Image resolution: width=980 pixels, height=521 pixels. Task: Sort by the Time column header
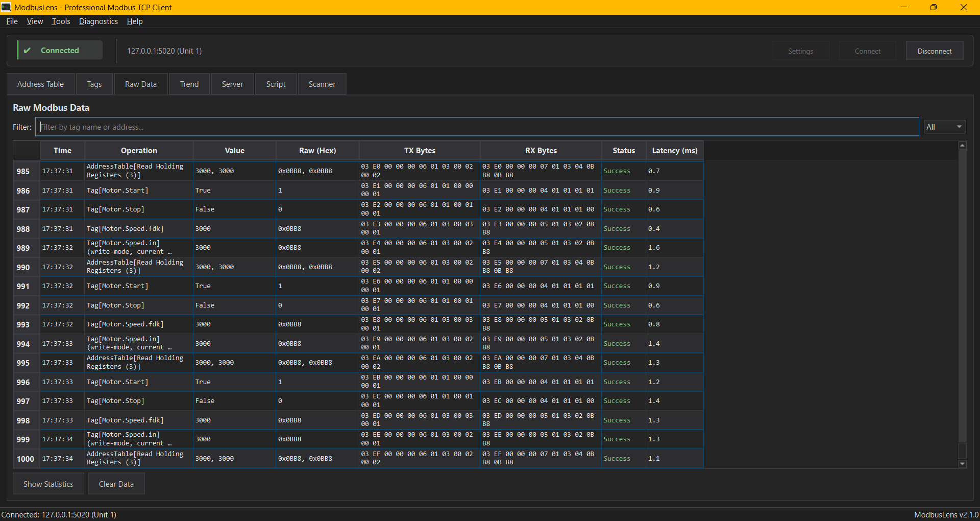[x=62, y=151]
